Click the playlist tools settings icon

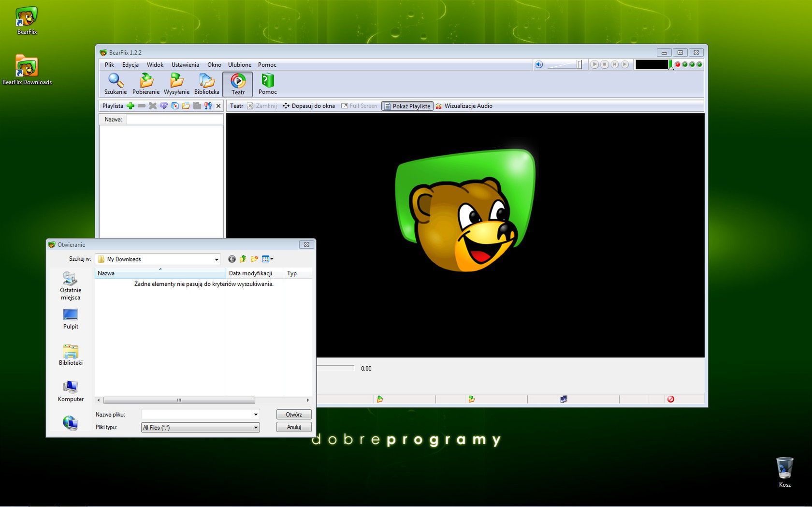[x=208, y=106]
